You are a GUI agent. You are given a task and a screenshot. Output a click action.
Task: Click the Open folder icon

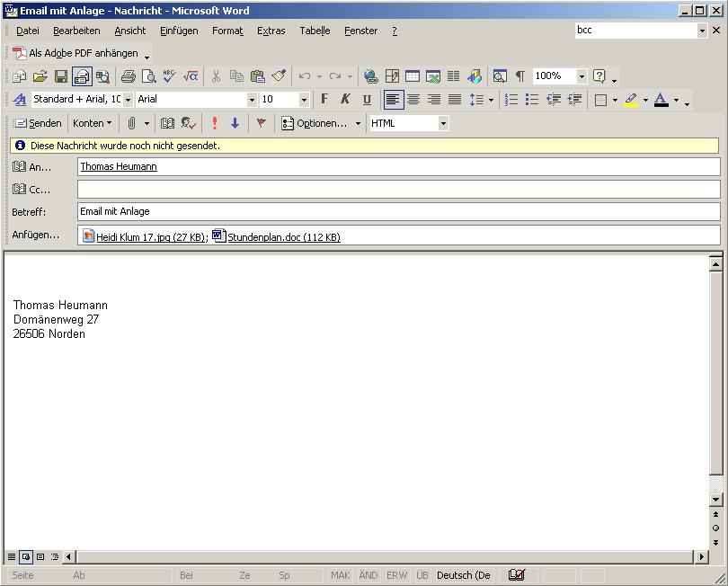pos(40,76)
